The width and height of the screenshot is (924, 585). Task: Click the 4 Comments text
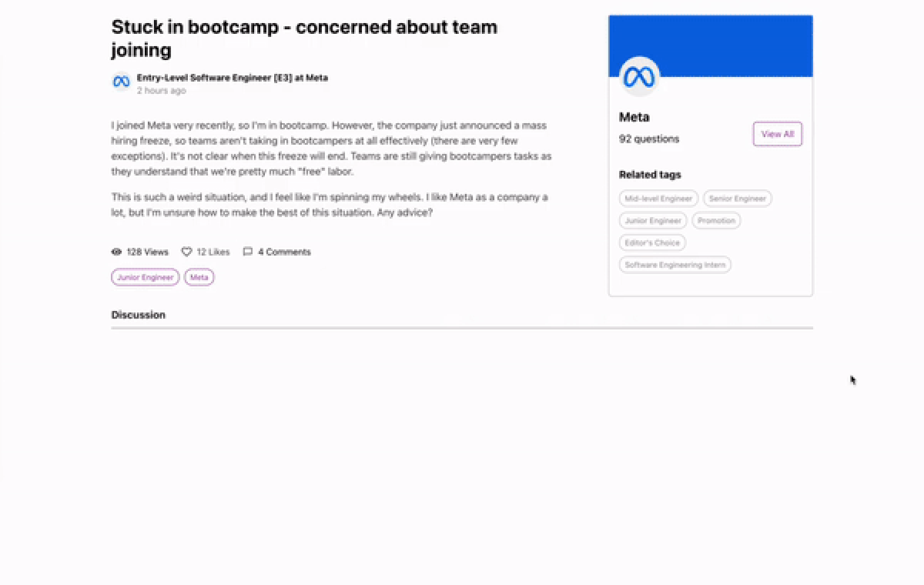285,252
